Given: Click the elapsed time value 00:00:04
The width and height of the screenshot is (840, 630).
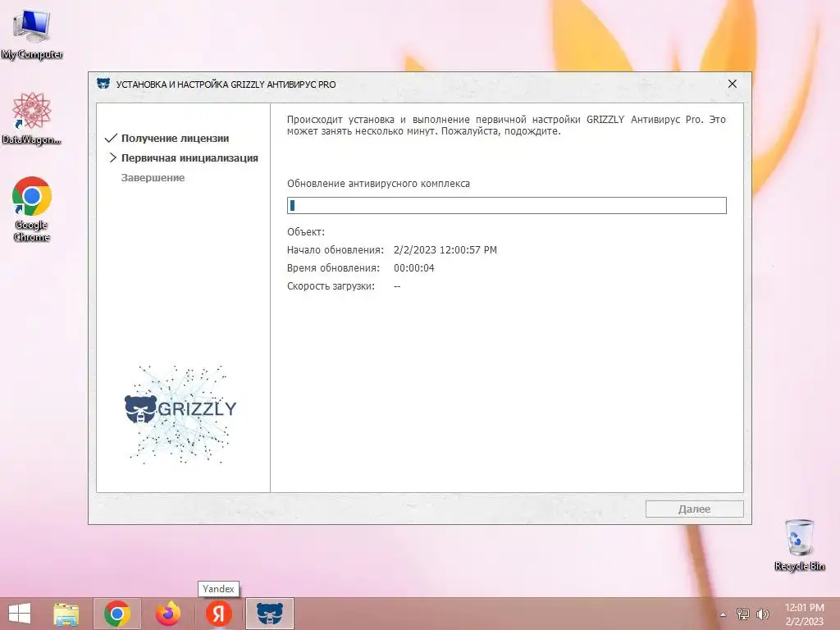Looking at the screenshot, I should coord(414,268).
